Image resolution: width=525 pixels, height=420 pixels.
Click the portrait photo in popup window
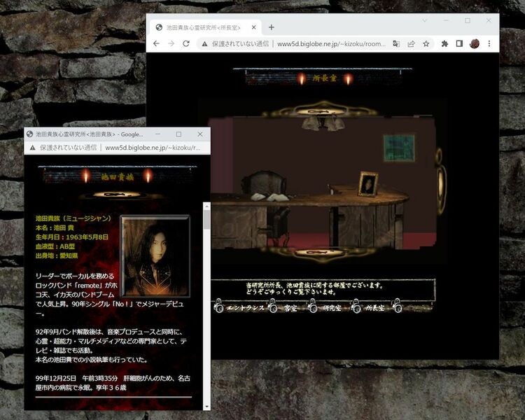click(x=155, y=256)
